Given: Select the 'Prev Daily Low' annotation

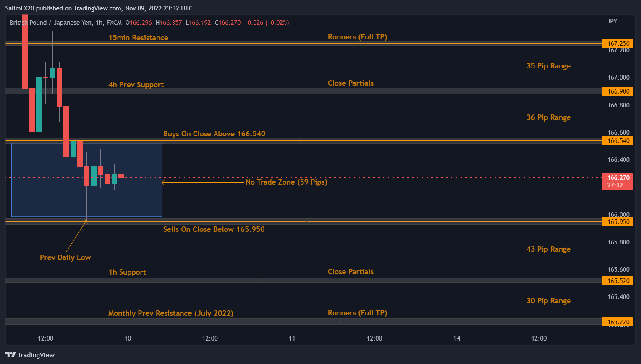Looking at the screenshot, I should 65,257.
